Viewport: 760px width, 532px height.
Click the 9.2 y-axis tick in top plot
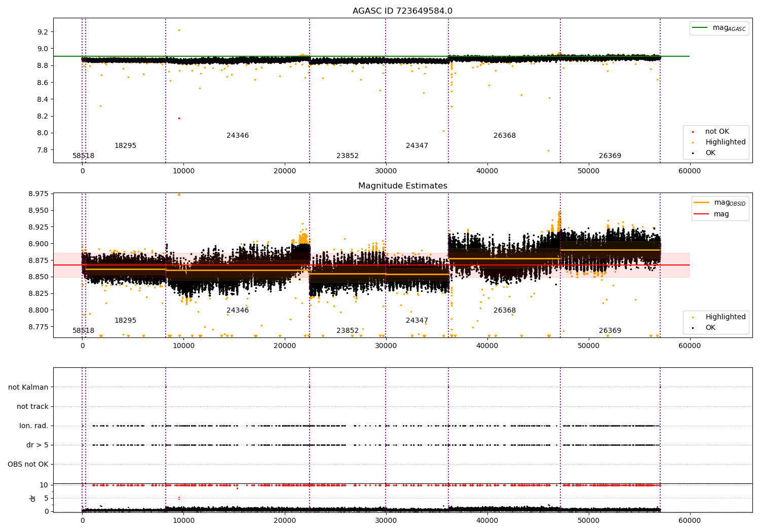point(43,32)
